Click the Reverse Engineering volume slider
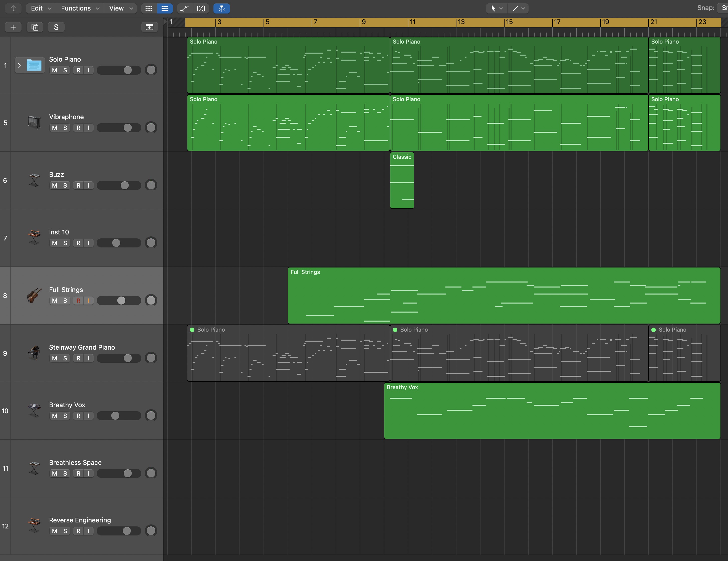This screenshot has height=561, width=728. tap(119, 531)
